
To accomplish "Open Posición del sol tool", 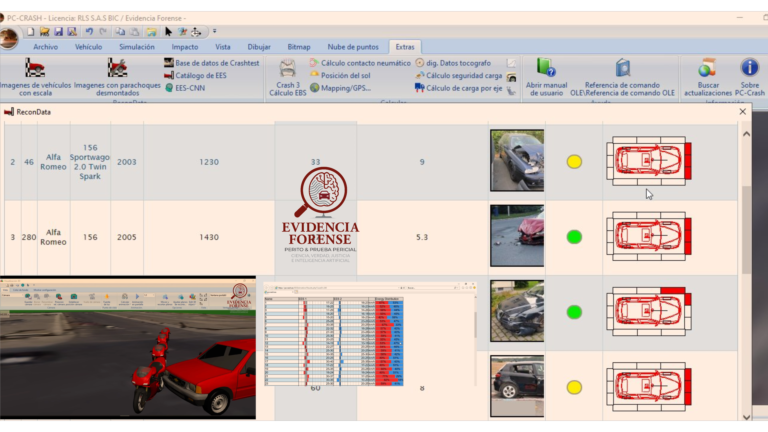I will point(346,75).
